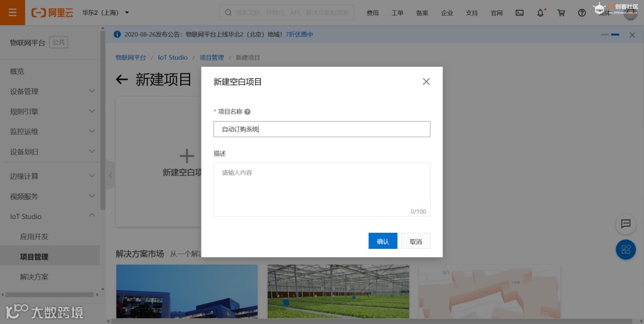This screenshot has width=644, height=324.
Task: Confirm with the 确认 button
Action: (x=383, y=241)
